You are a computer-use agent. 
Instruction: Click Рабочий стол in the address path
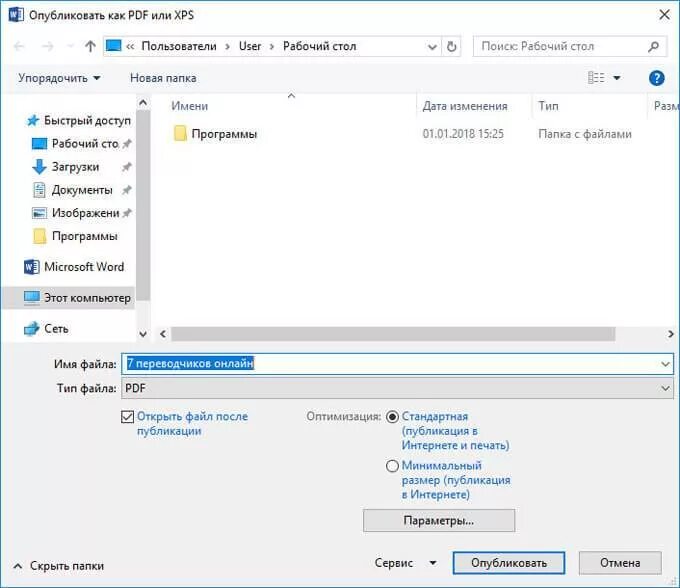[x=320, y=46]
